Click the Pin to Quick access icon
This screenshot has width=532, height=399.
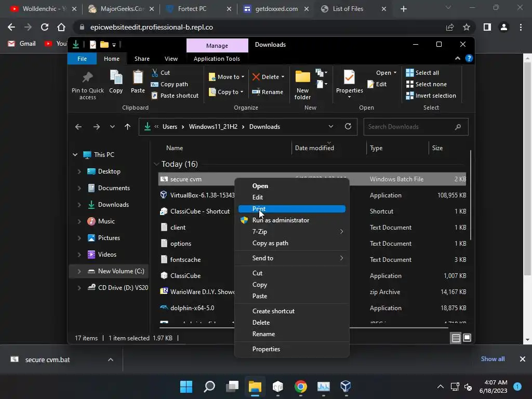point(87,78)
